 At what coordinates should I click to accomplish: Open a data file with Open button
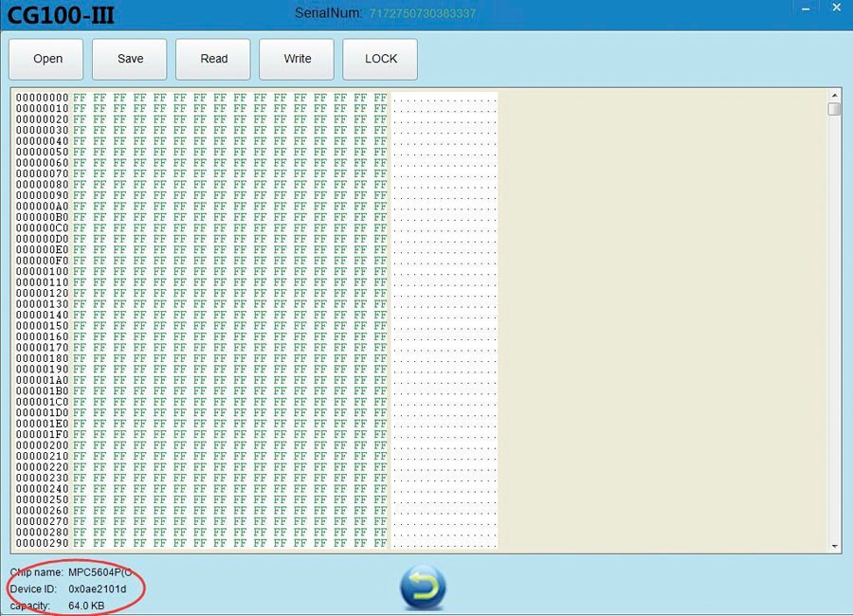point(47,59)
